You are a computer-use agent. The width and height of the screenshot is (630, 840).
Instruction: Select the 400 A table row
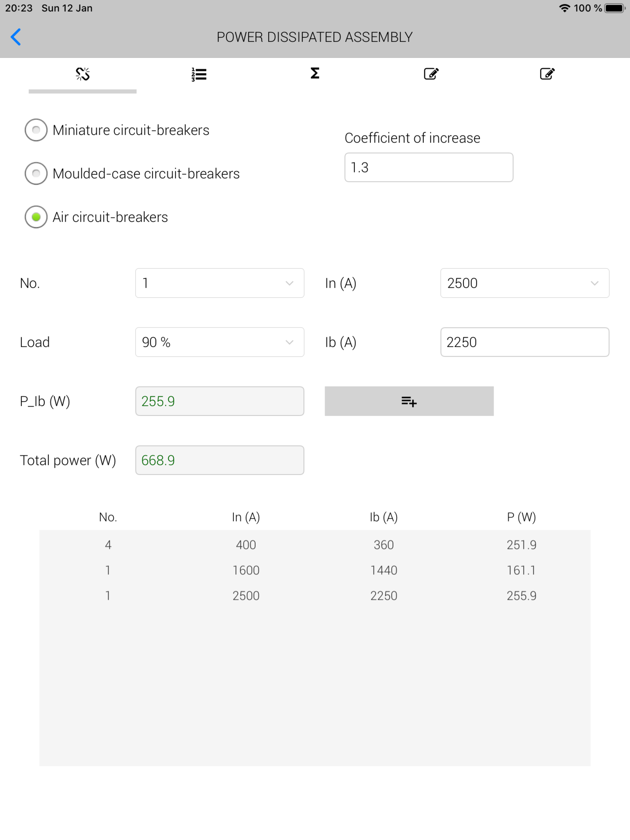(x=315, y=545)
